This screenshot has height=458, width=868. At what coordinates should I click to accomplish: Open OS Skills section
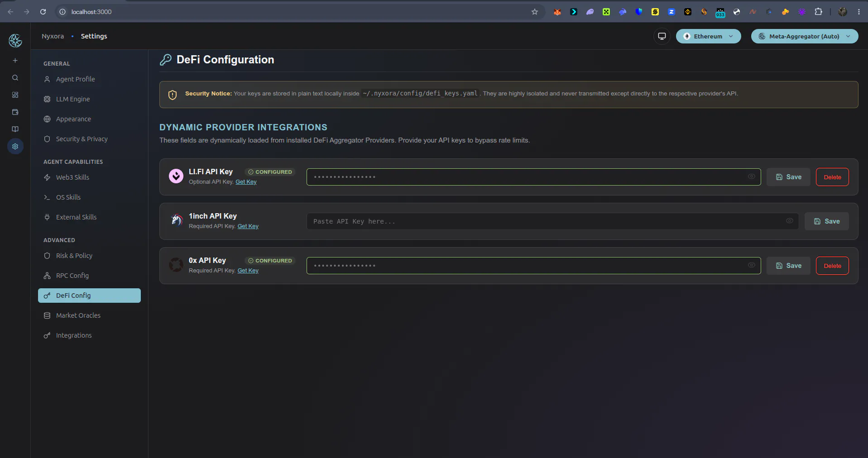[x=89, y=197]
